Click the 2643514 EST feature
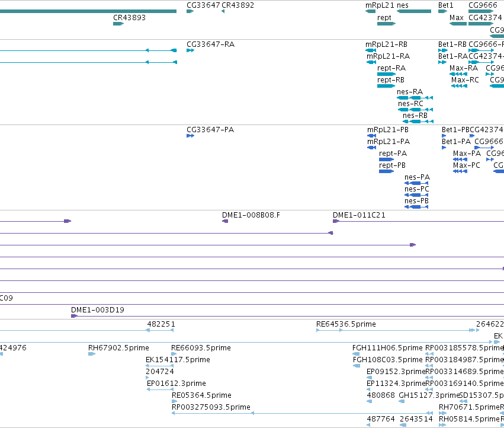504x428 pixels. coord(403,425)
